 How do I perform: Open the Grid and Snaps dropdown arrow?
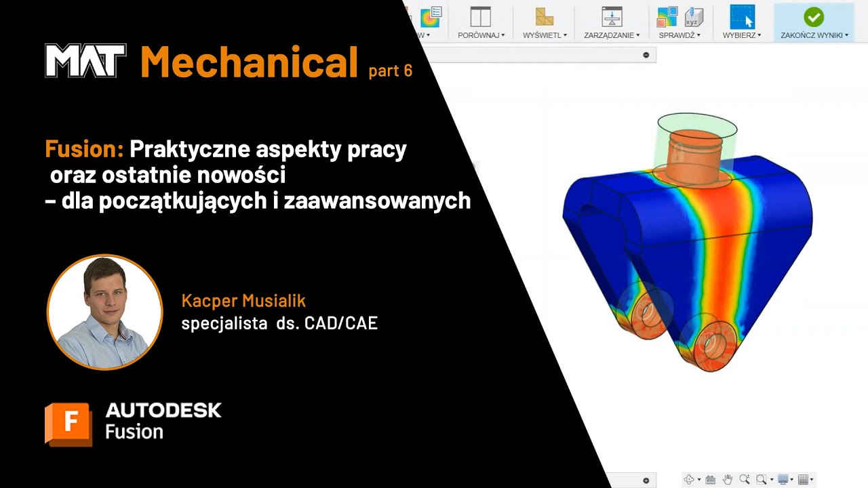click(x=812, y=479)
